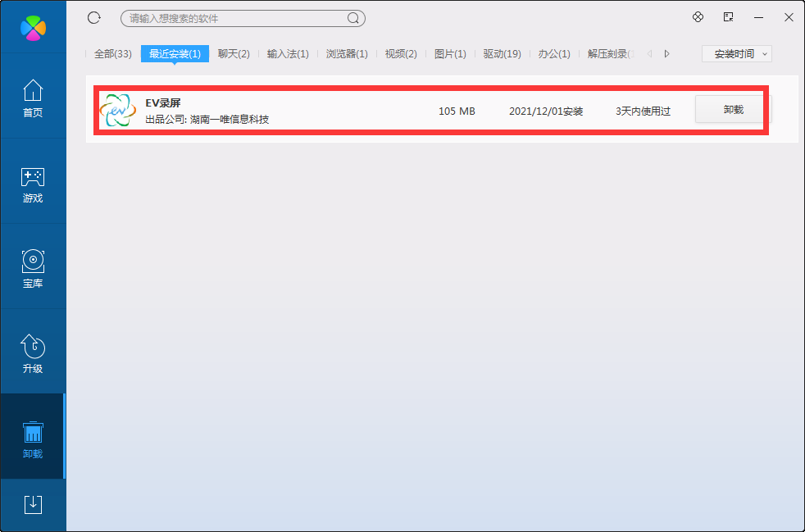This screenshot has height=532, width=805.
Task: Click the EV录屏 application icon
Action: pos(117,109)
